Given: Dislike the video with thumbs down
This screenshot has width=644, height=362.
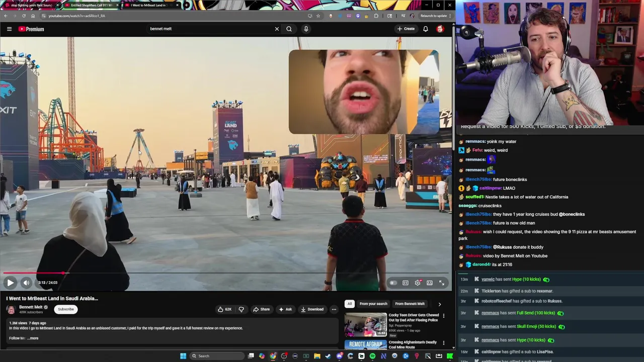Looking at the screenshot, I should pyautogui.click(x=241, y=309).
